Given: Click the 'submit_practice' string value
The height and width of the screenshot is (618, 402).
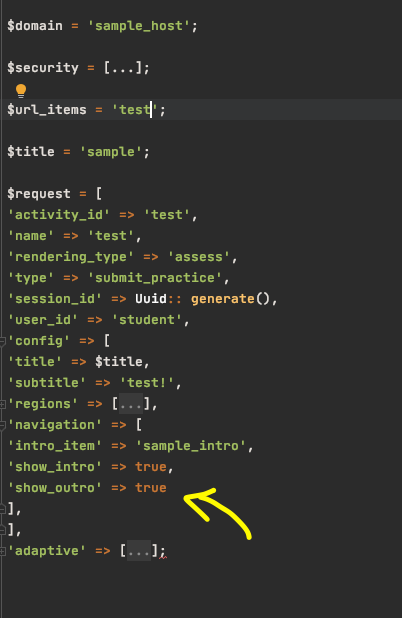Looking at the screenshot, I should [154, 278].
